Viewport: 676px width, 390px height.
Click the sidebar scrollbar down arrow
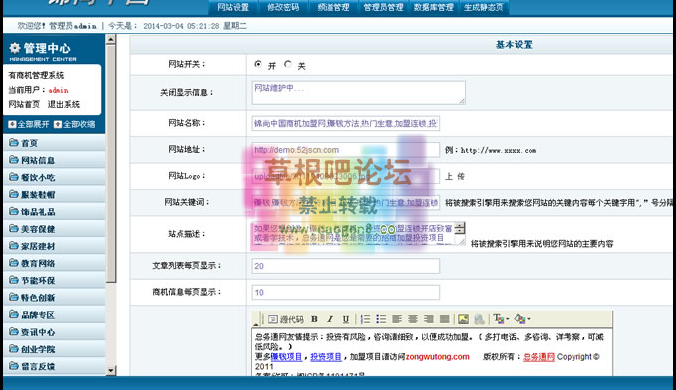pos(111,370)
